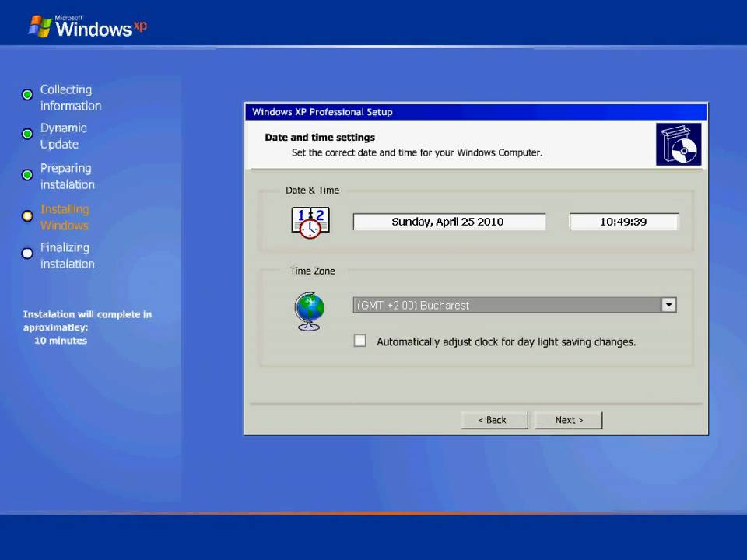
Task: Click 'Instalation will complete in' text
Action: pyautogui.click(x=87, y=314)
